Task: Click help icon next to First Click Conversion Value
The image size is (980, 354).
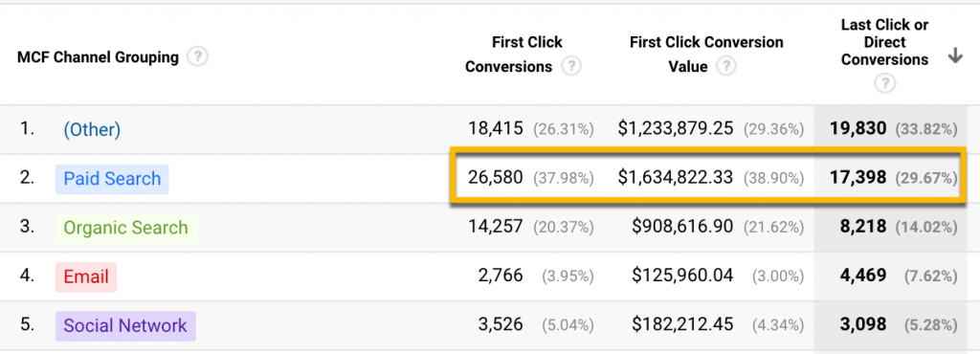Action: click(725, 66)
